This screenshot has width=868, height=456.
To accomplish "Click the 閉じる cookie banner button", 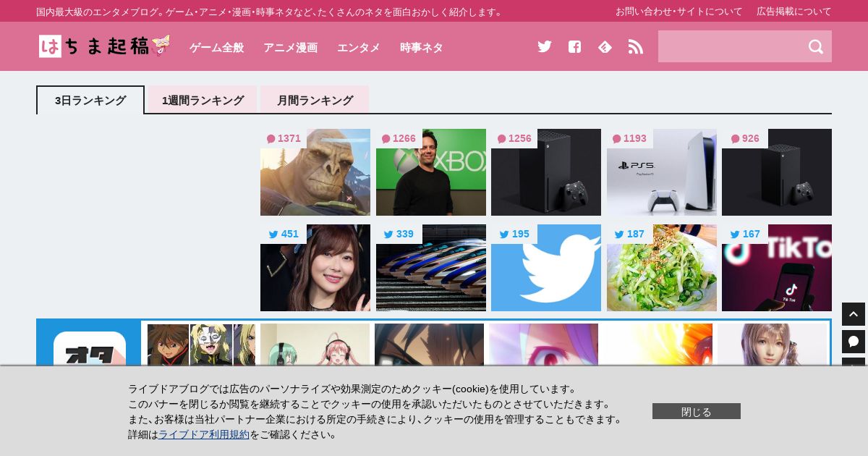I will pos(697,411).
